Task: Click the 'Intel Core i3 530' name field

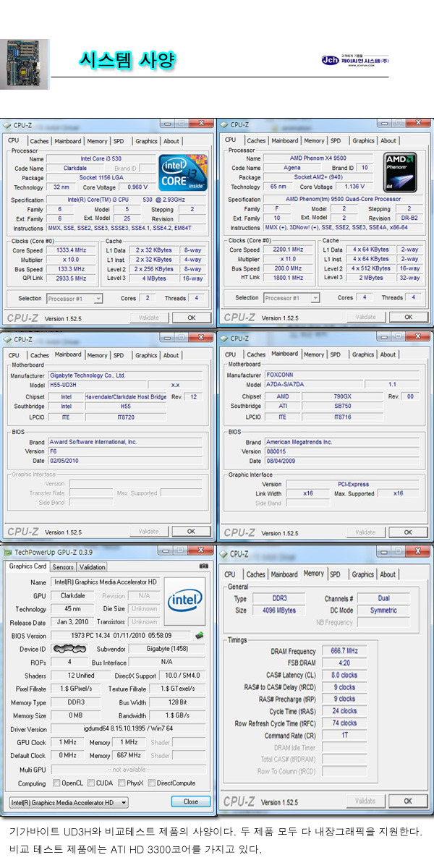Action: [x=101, y=158]
